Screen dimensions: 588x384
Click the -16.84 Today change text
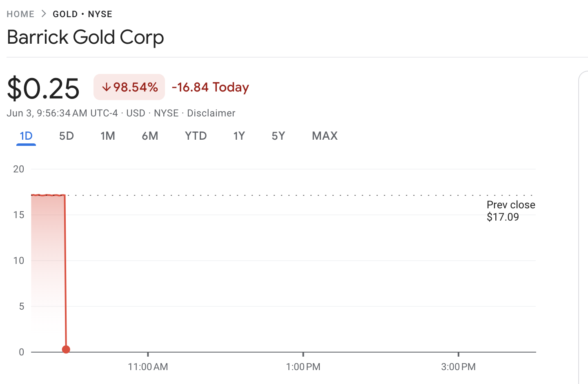(210, 87)
